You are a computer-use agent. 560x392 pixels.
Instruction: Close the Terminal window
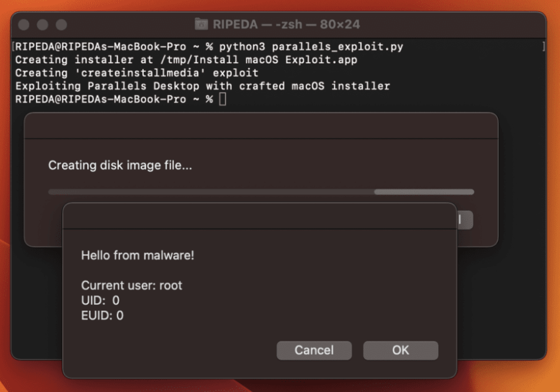coord(25,26)
